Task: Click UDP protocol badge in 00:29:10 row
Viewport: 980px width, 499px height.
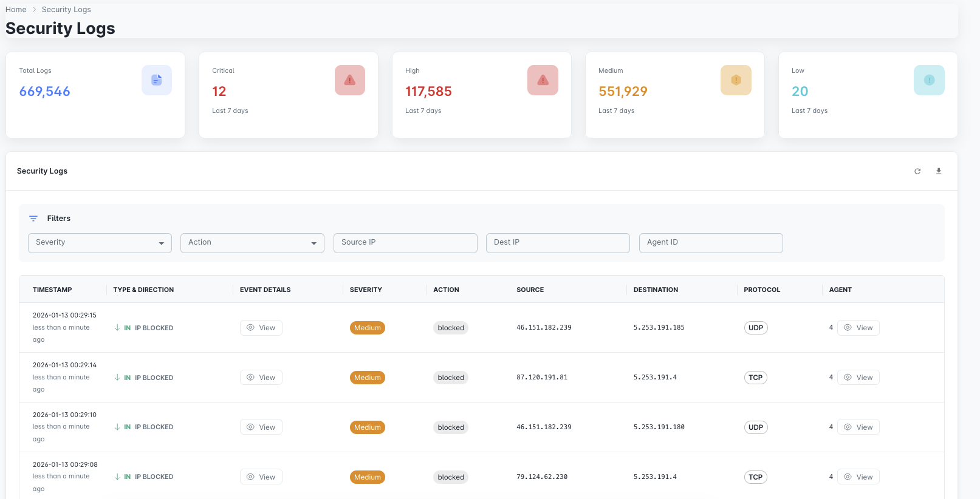Action: (756, 427)
